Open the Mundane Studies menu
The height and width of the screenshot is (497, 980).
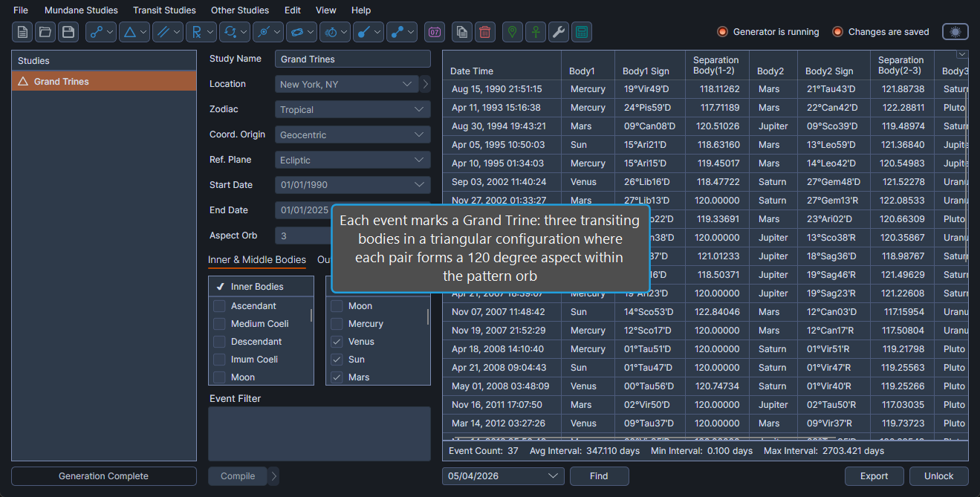pyautogui.click(x=81, y=10)
